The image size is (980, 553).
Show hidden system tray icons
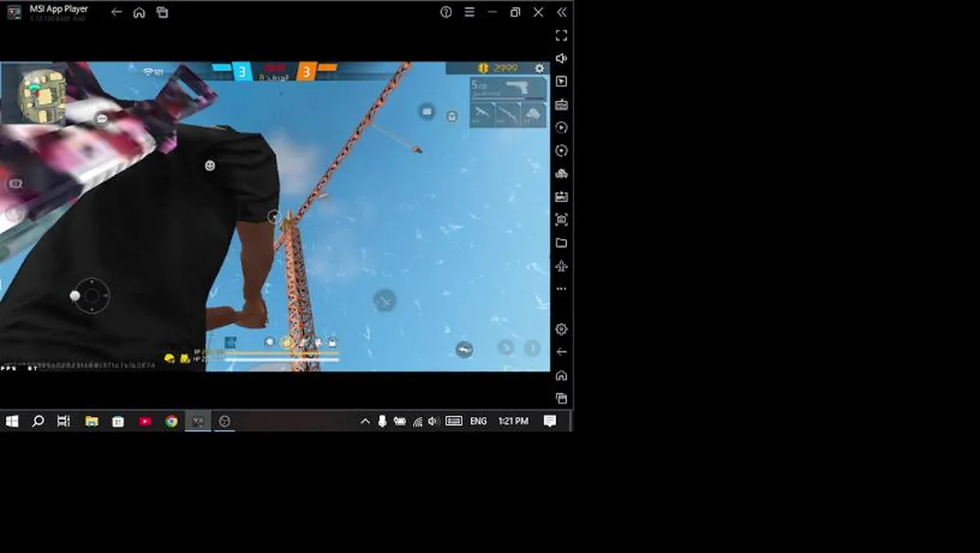tap(365, 421)
